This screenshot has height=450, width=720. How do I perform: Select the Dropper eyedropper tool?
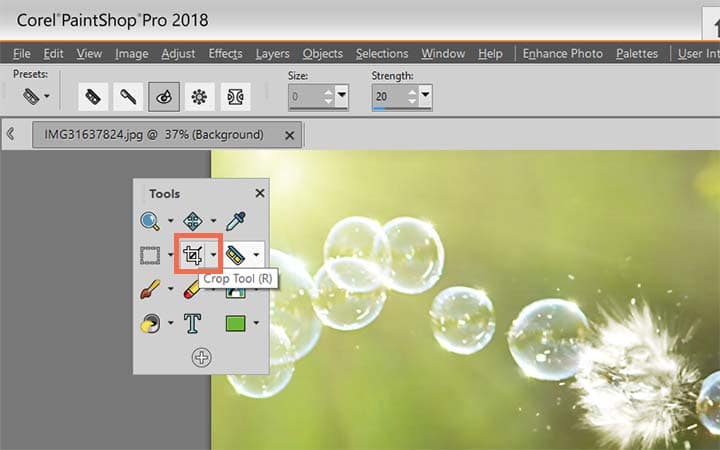pyautogui.click(x=236, y=221)
